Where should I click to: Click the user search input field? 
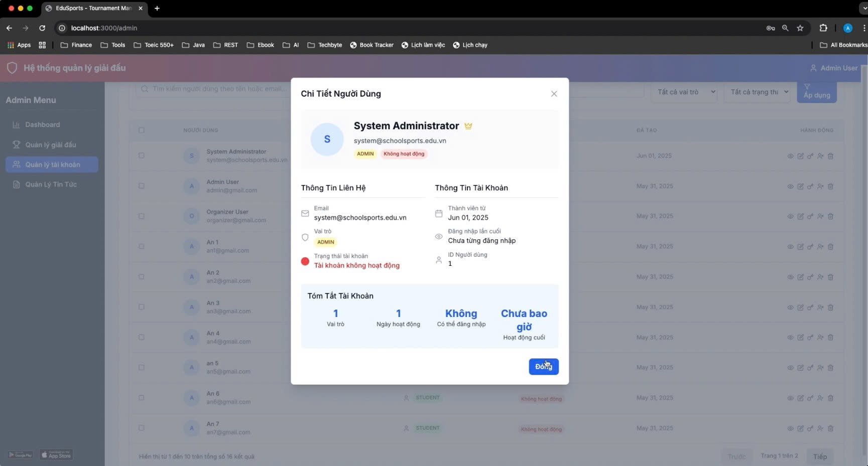tap(213, 89)
